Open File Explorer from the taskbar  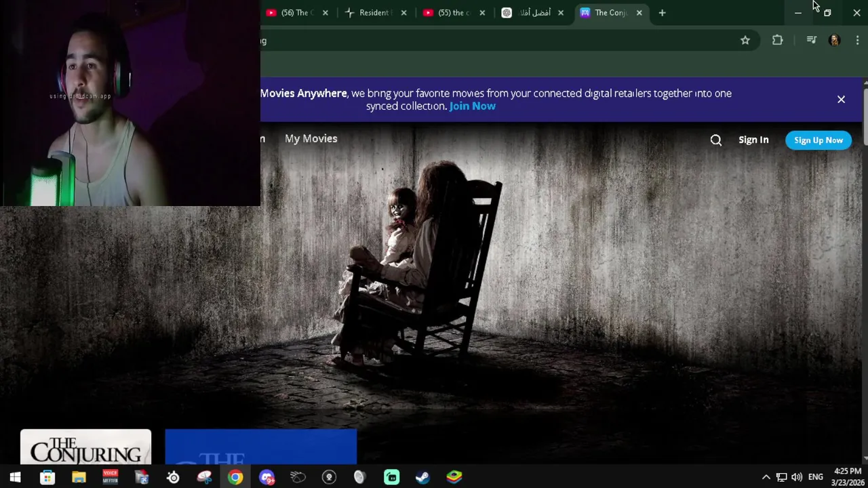pyautogui.click(x=79, y=477)
